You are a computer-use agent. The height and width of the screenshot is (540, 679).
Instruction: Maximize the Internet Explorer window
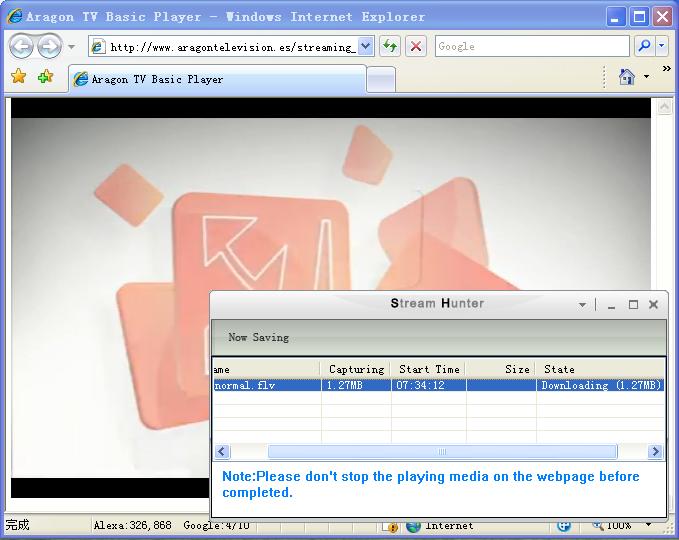[639, 17]
